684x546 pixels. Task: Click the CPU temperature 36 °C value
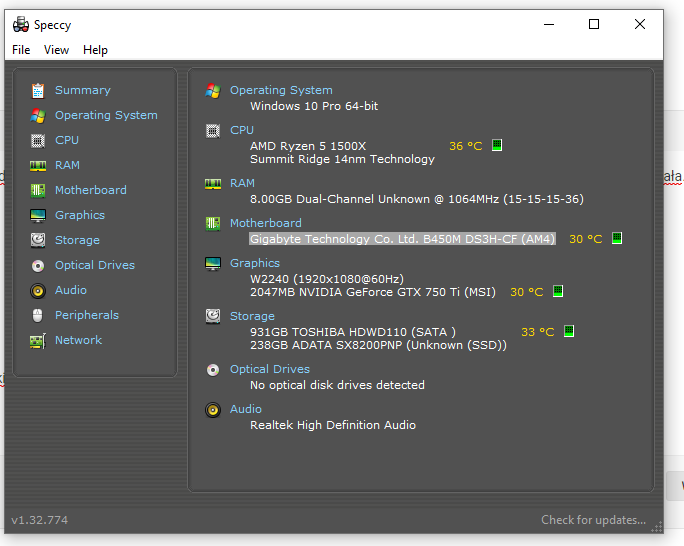pos(465,146)
